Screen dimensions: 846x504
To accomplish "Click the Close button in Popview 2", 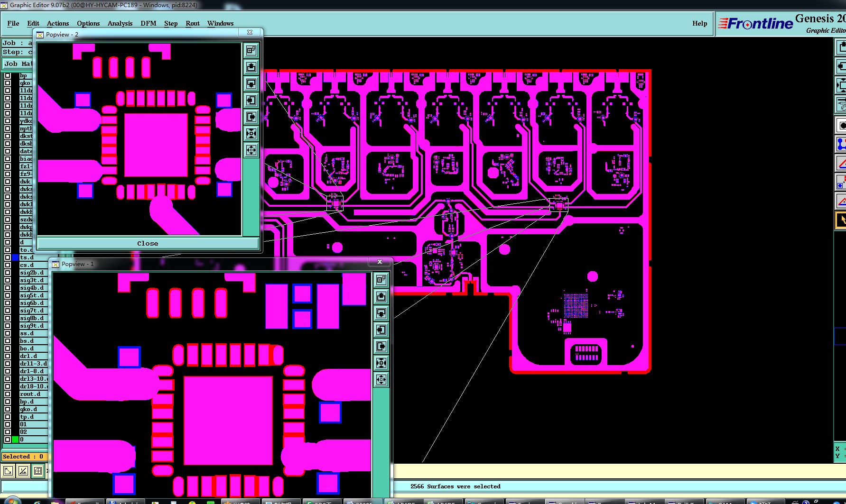I will coord(148,243).
